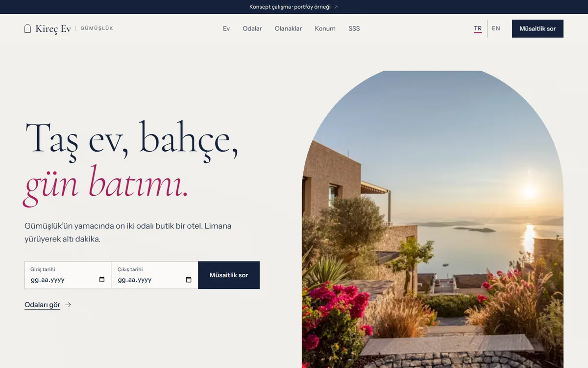
Task: Focus the Giriş tarihi date field
Action: (x=68, y=275)
